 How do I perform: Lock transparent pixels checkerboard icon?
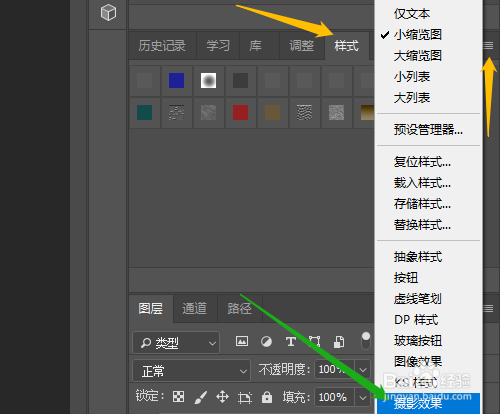[178, 397]
